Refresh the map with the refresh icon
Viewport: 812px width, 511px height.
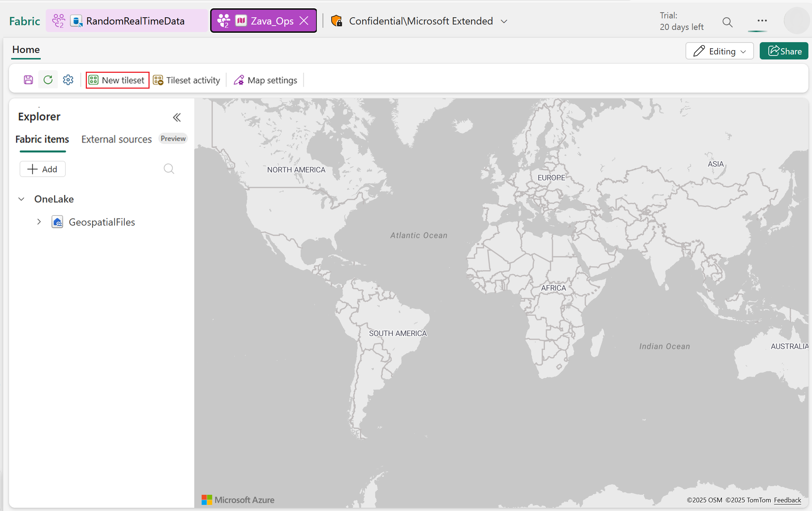coord(48,80)
